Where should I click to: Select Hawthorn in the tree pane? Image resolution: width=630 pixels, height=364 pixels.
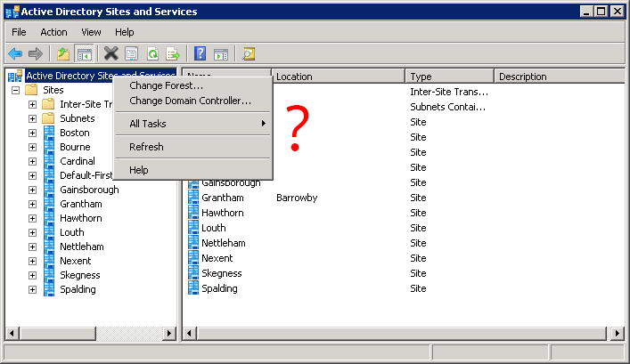[x=81, y=218]
